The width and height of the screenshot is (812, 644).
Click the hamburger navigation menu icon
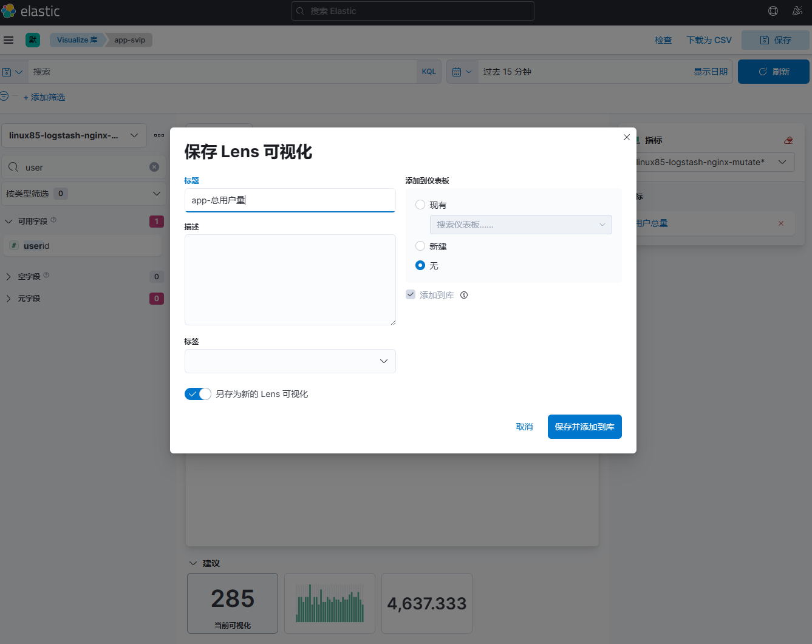(9, 40)
